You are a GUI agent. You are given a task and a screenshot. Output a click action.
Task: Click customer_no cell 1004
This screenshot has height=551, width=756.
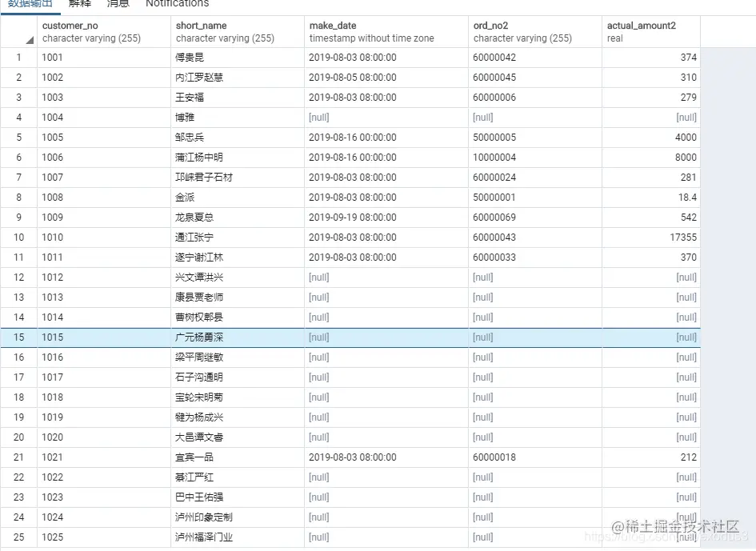pos(104,117)
